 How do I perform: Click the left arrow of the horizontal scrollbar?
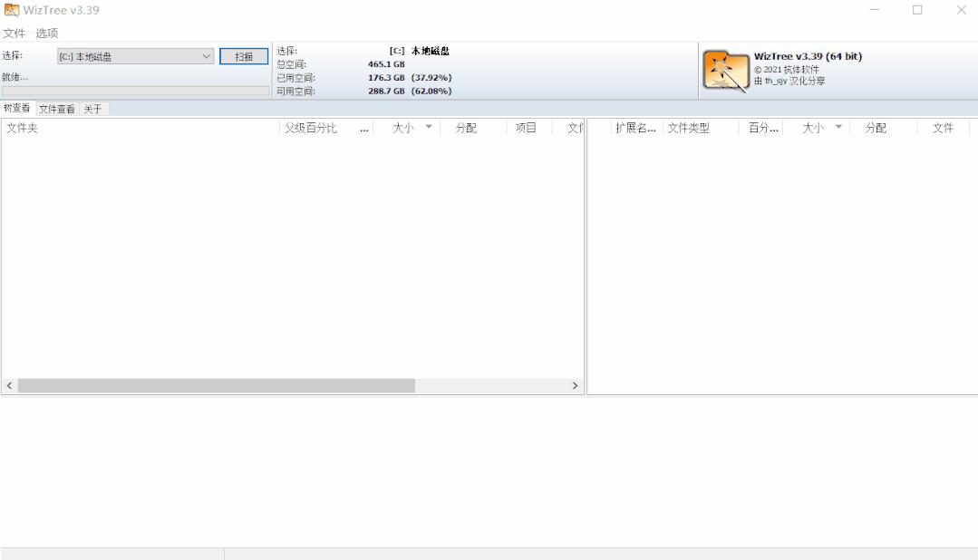tap(8, 385)
